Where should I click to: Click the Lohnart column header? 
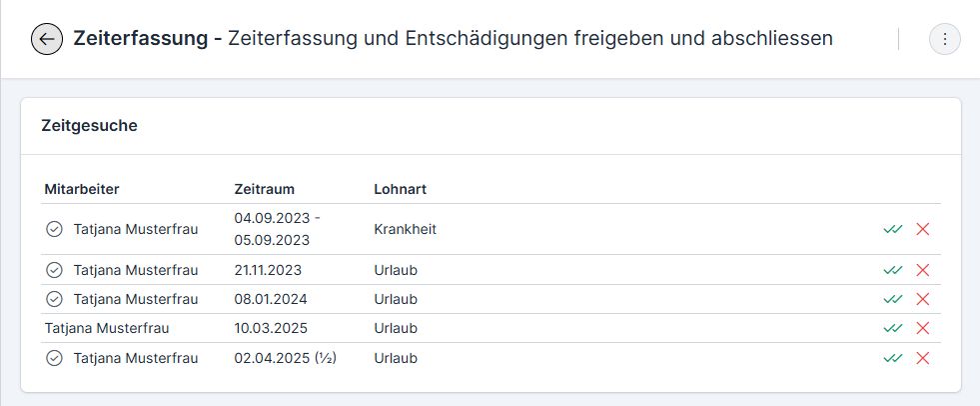400,190
